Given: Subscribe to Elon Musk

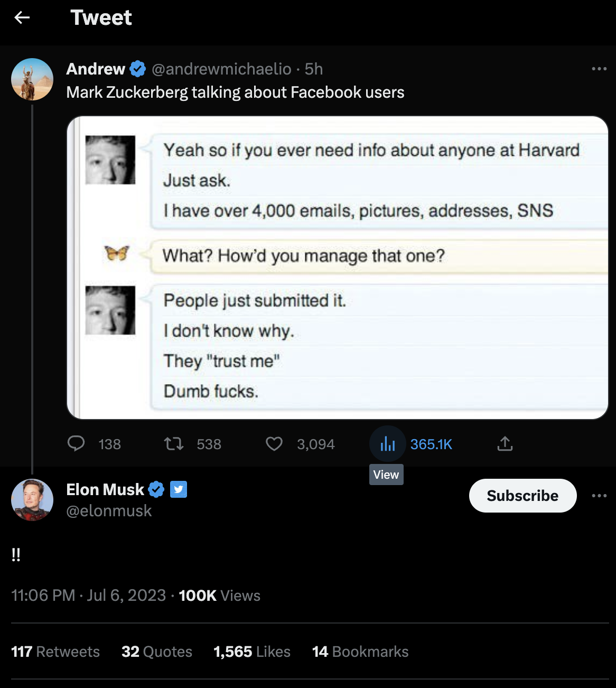Looking at the screenshot, I should (522, 496).
